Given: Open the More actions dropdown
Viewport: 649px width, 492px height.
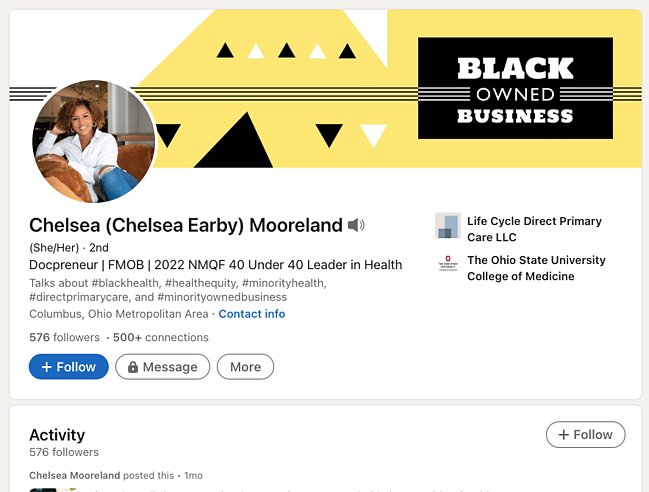Looking at the screenshot, I should coord(245,367).
